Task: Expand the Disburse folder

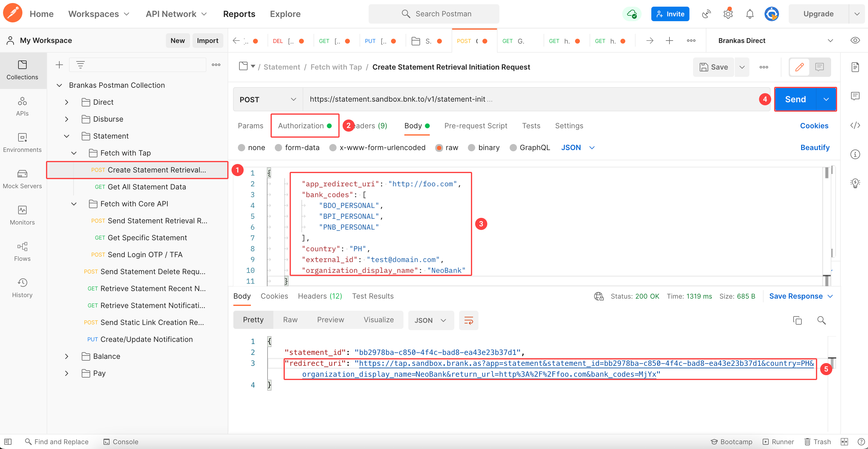Action: coord(67,119)
